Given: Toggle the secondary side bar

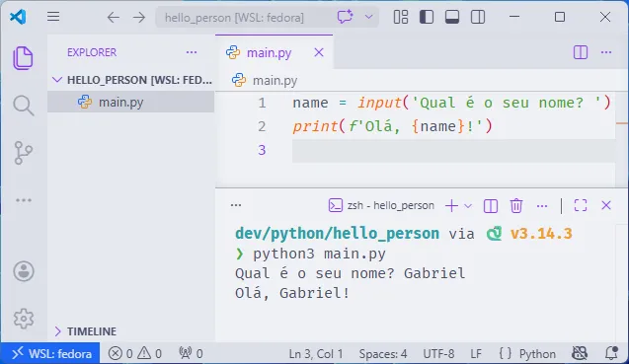Looking at the screenshot, I should click(x=478, y=17).
